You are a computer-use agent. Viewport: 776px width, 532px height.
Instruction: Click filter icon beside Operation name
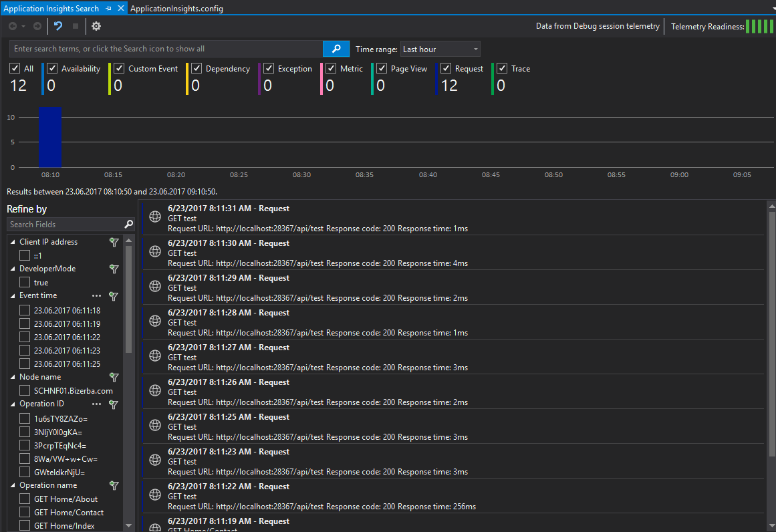[114, 485]
